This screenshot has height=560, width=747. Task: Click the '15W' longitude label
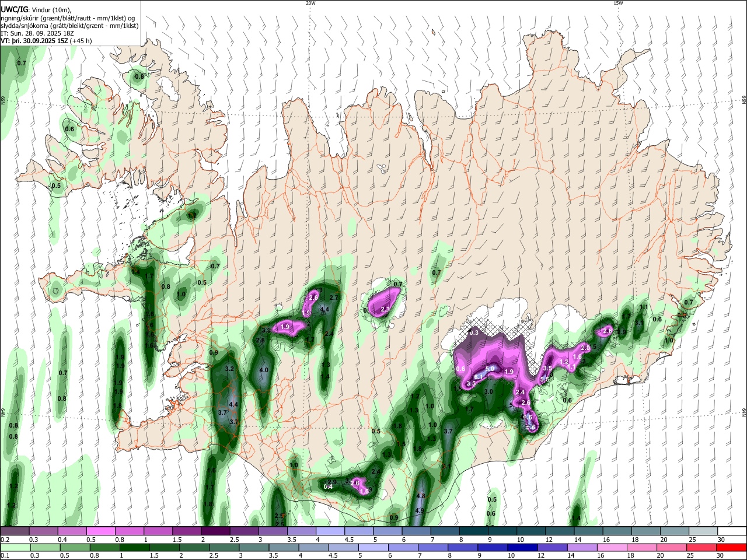pyautogui.click(x=618, y=3)
